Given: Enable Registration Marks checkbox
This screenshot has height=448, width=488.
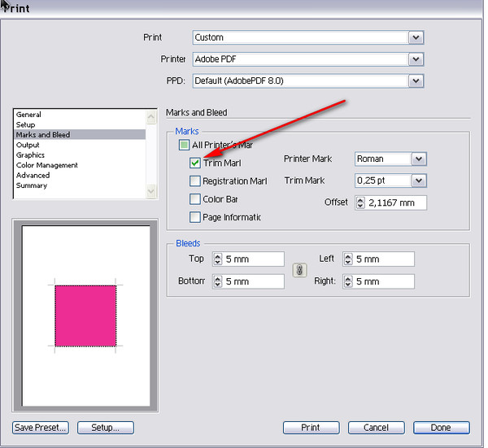Looking at the screenshot, I should (x=195, y=181).
